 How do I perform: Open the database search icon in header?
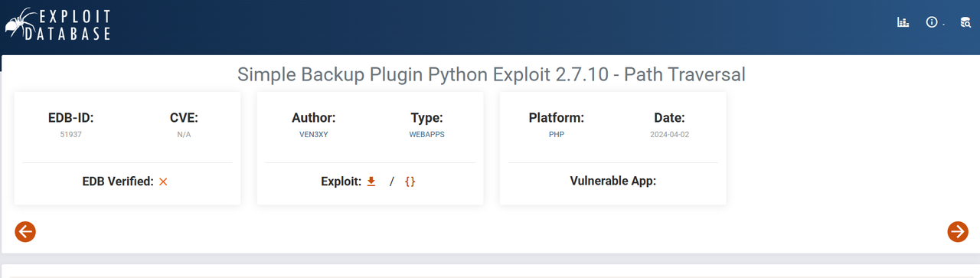[x=965, y=23]
